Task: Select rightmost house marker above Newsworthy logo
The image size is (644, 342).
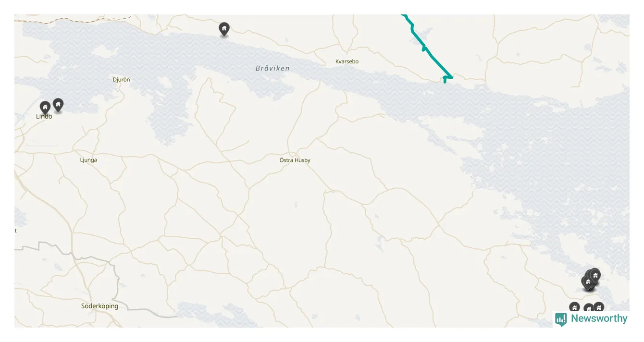Action: 598,307
